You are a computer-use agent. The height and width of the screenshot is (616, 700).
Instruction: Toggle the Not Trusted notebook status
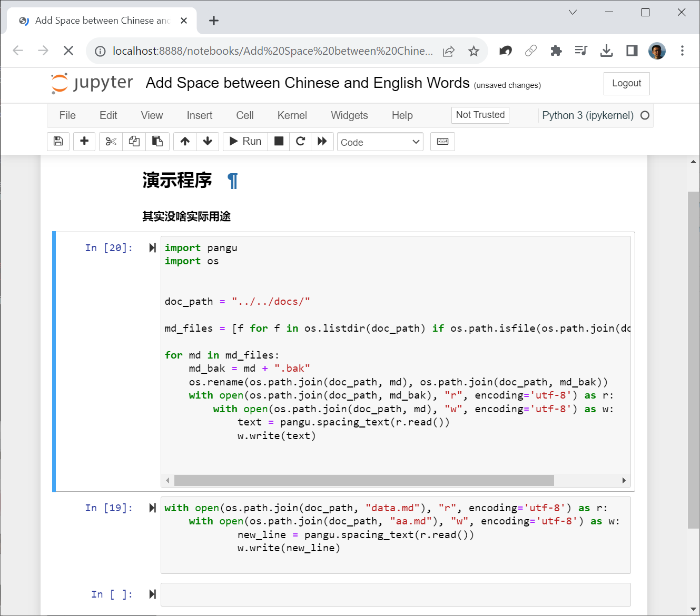point(480,115)
